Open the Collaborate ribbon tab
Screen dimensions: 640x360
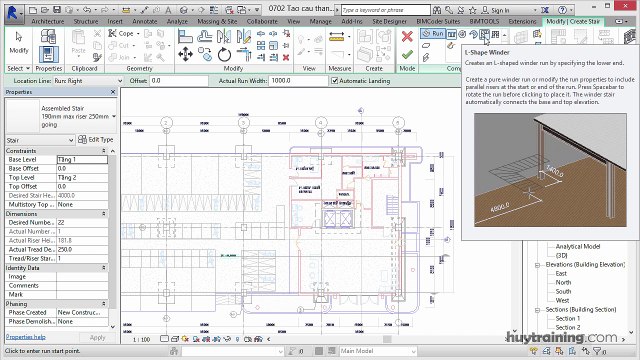click(x=262, y=21)
